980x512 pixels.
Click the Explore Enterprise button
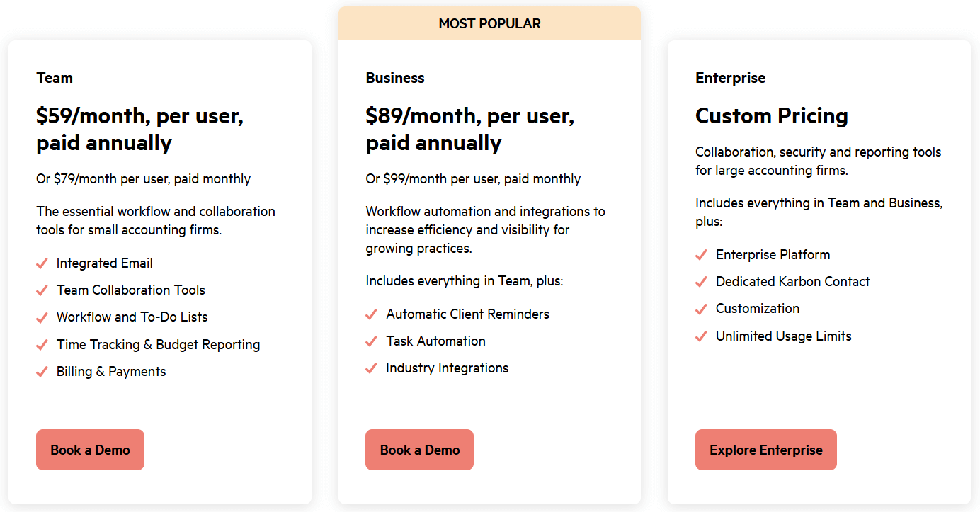(765, 450)
